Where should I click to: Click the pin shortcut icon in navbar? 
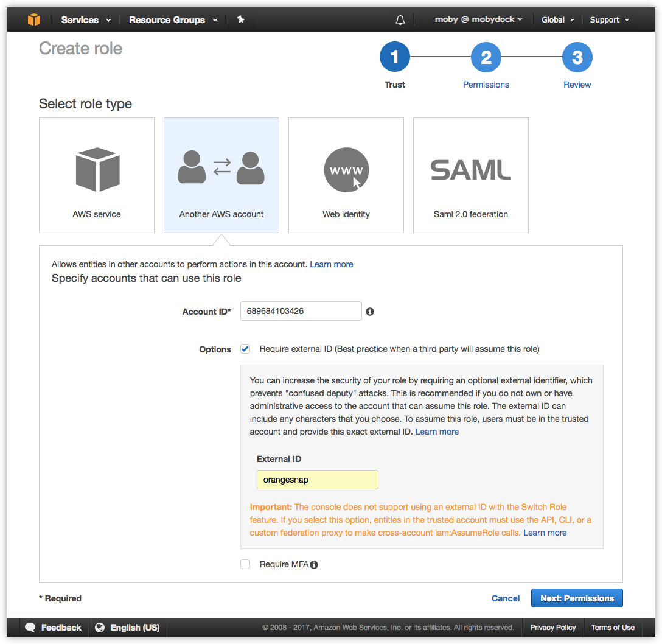(240, 19)
